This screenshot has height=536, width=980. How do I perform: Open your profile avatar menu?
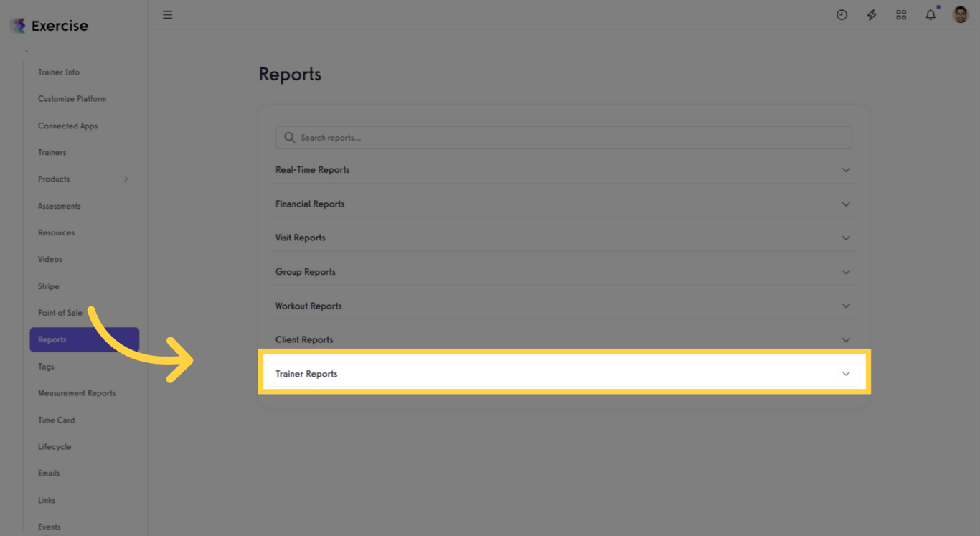point(959,14)
